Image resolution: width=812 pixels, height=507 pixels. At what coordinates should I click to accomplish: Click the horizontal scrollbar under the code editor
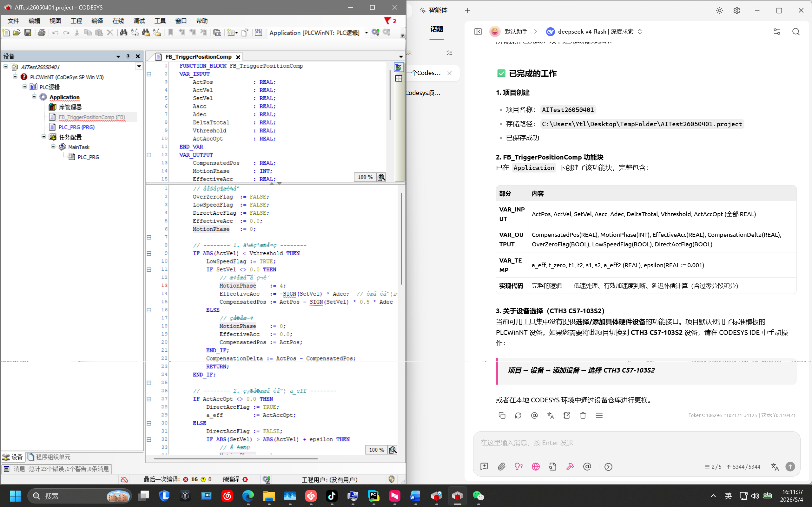point(235,458)
